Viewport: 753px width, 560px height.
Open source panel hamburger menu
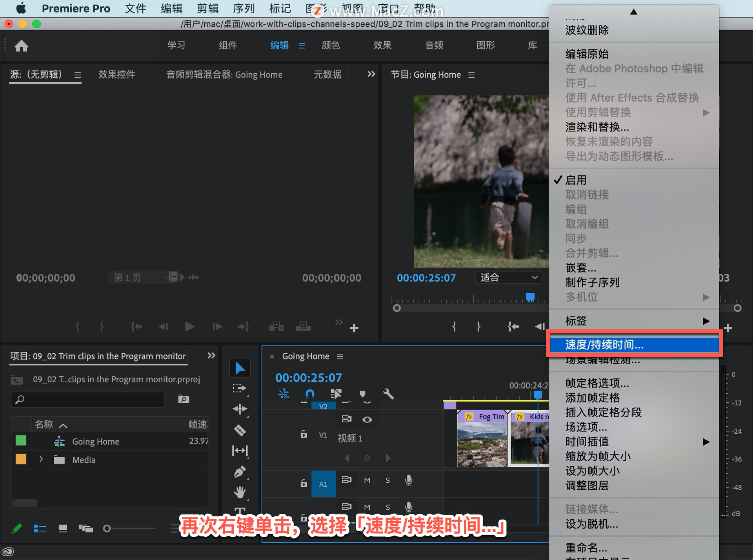78,75
